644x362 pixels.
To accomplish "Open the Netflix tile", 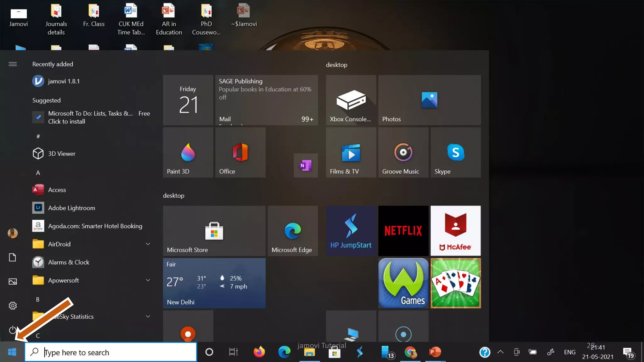I will (403, 231).
